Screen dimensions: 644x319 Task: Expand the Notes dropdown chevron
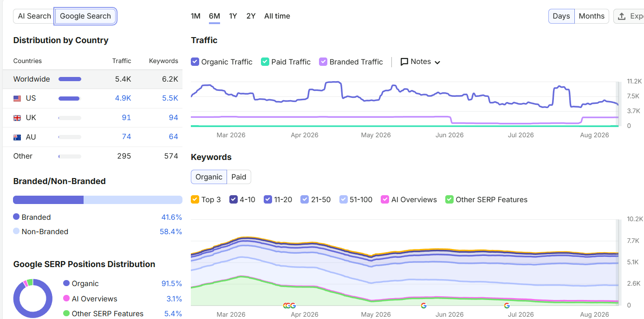(437, 62)
